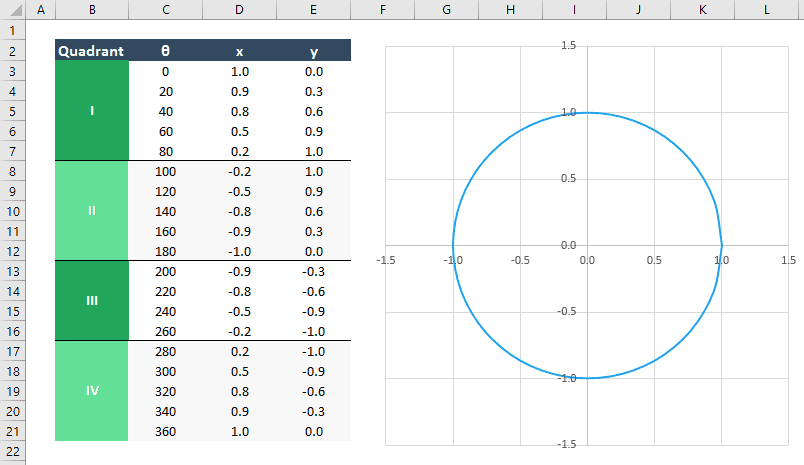Click the θ header cell
Viewport: 804px width, 465px height.
pos(166,51)
